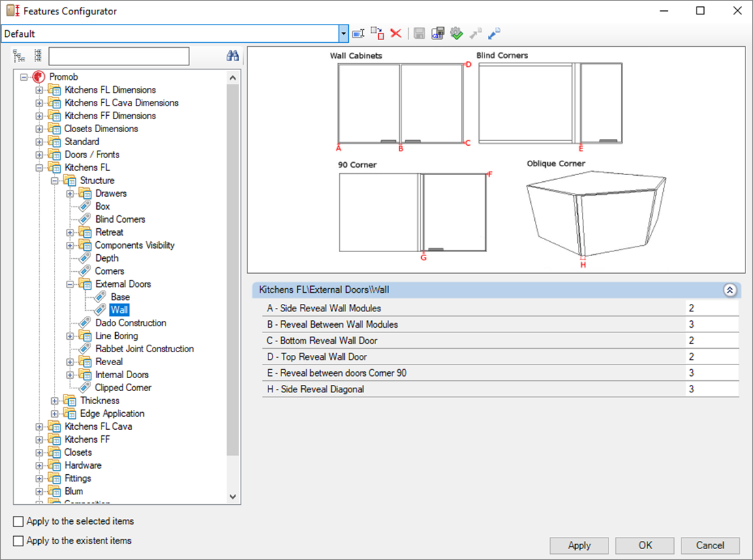Click the gear with green checkmark icon

point(457,33)
